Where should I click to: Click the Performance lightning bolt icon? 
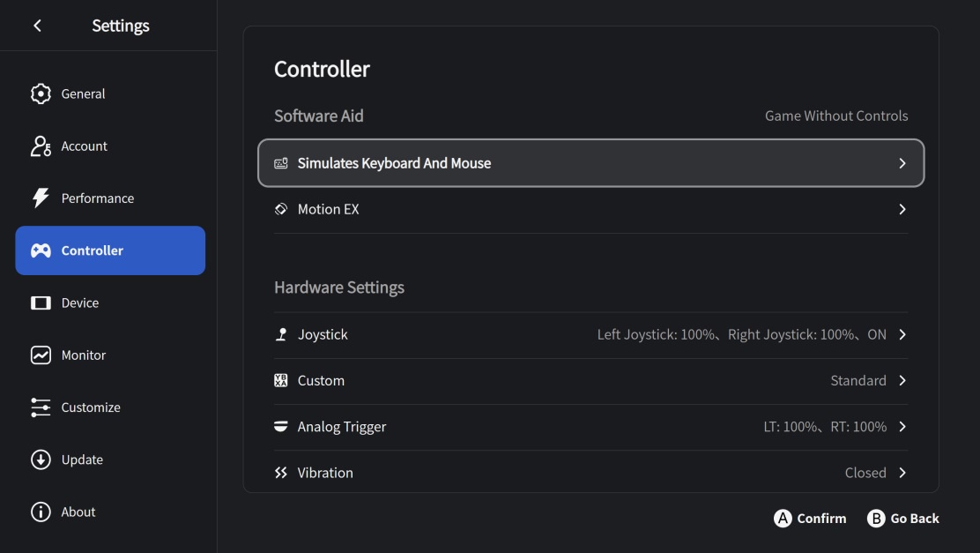point(41,198)
